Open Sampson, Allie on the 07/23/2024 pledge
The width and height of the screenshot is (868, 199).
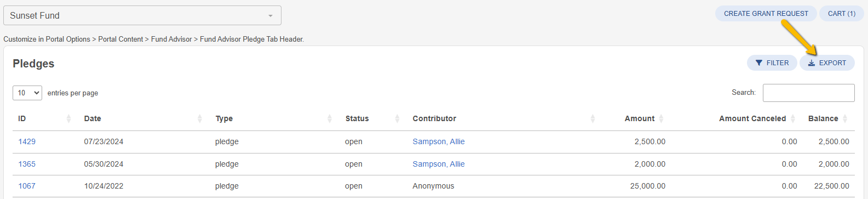point(439,141)
